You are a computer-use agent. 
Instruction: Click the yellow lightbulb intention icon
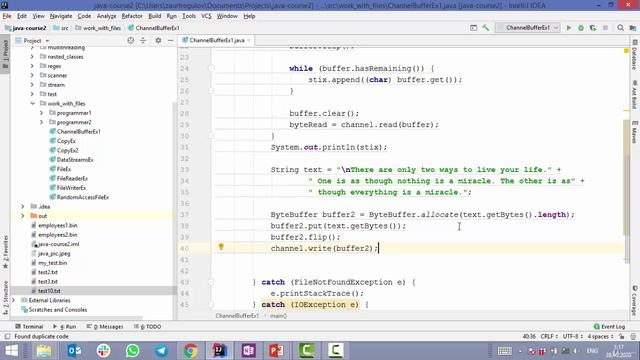tap(221, 247)
